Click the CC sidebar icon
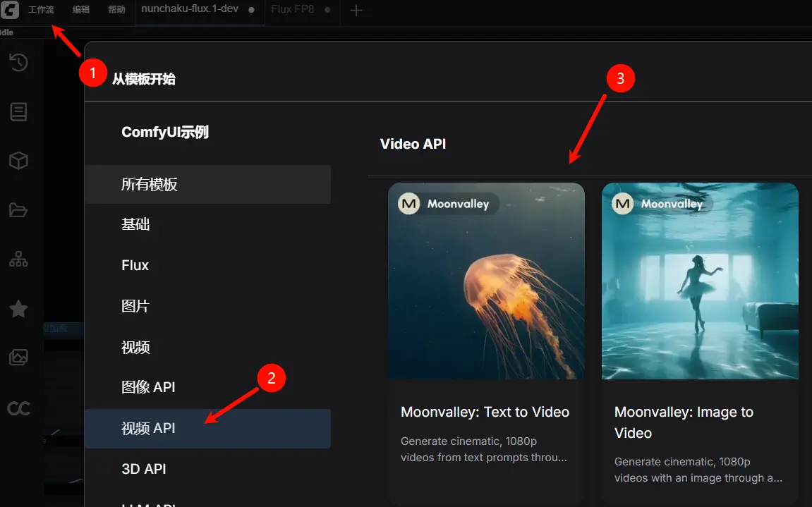The width and height of the screenshot is (812, 507). pyautogui.click(x=18, y=408)
